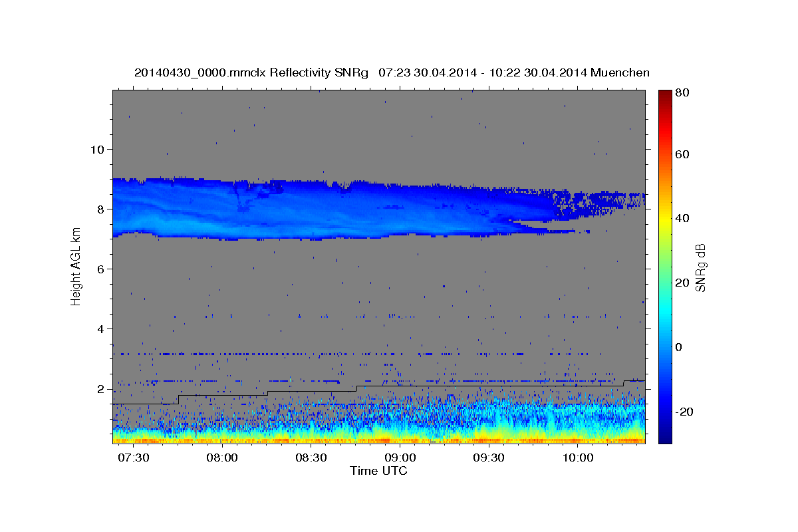
Task: Click the 08:30 time tick label
Action: [x=311, y=458]
